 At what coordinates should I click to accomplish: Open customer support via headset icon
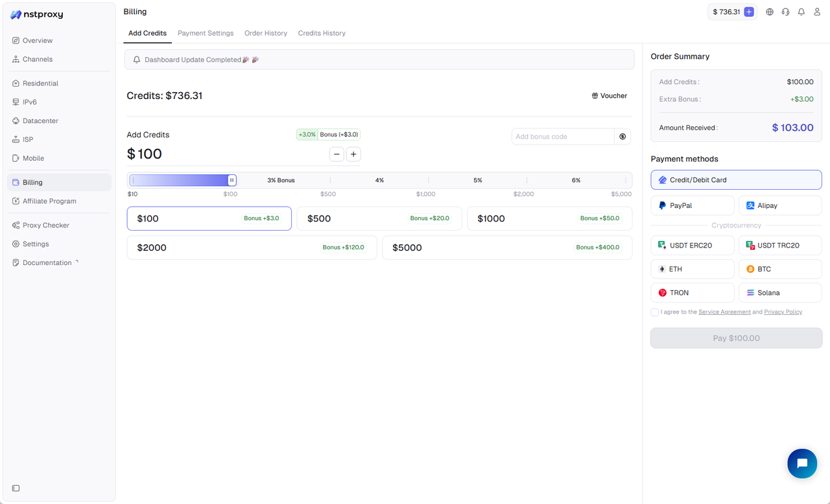coord(785,11)
